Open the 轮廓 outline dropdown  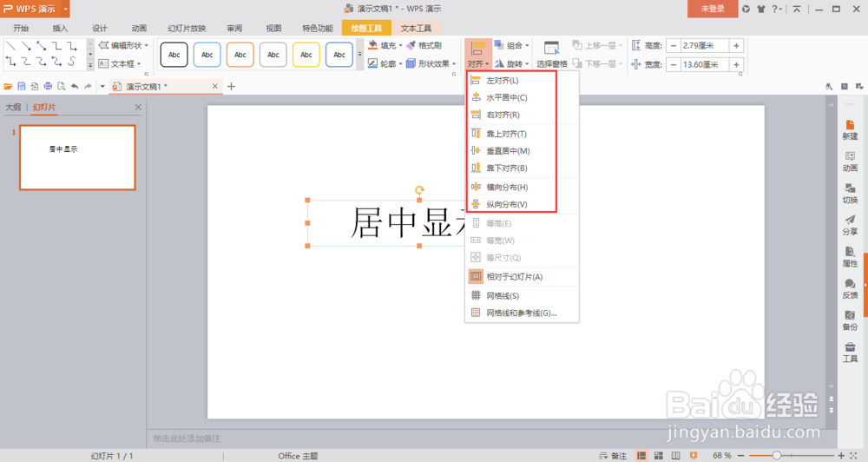[385, 63]
